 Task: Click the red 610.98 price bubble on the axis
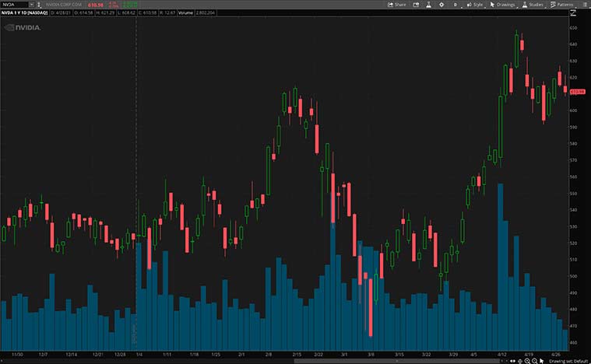coord(578,92)
